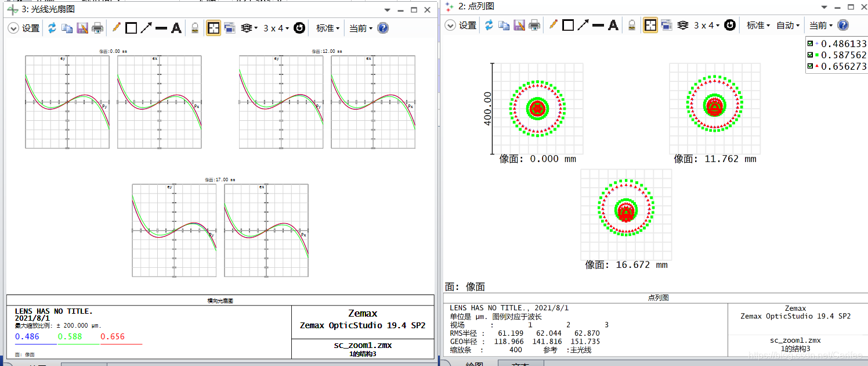Toggle active cursor grid icon in ray fan window
This screenshot has width=868, height=366.
[214, 28]
